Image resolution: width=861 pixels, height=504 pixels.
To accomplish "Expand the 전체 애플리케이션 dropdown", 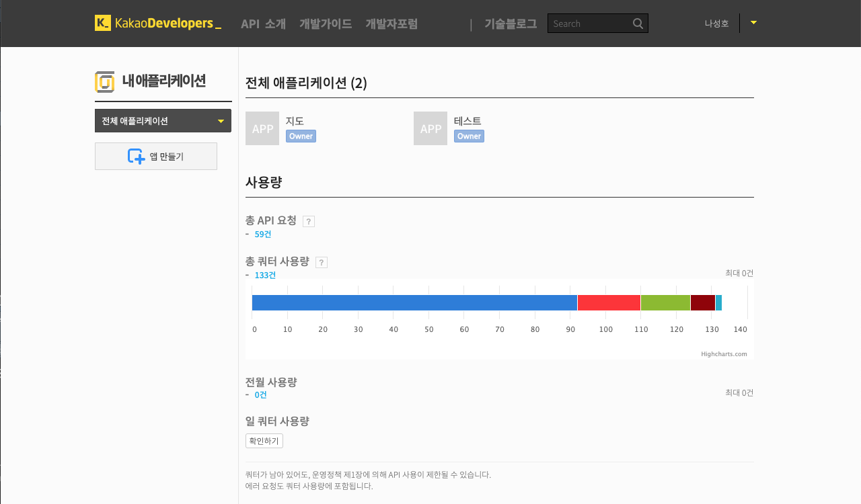I will 163,121.
